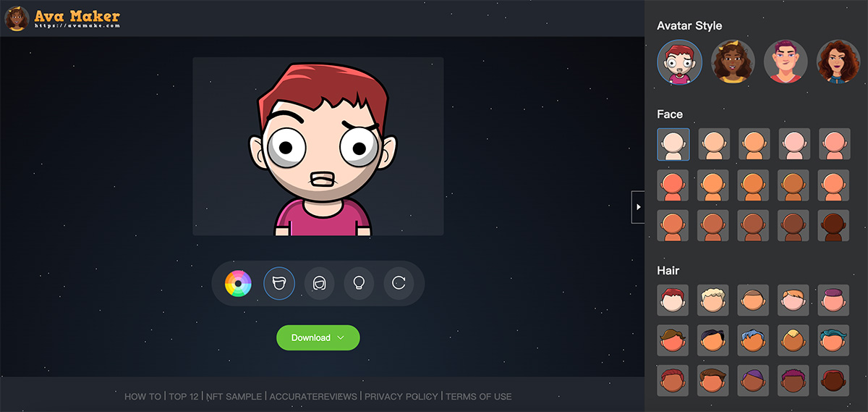Viewport: 868px width, 412px height.
Task: Open the TERMS OF USE link
Action: [x=478, y=397]
